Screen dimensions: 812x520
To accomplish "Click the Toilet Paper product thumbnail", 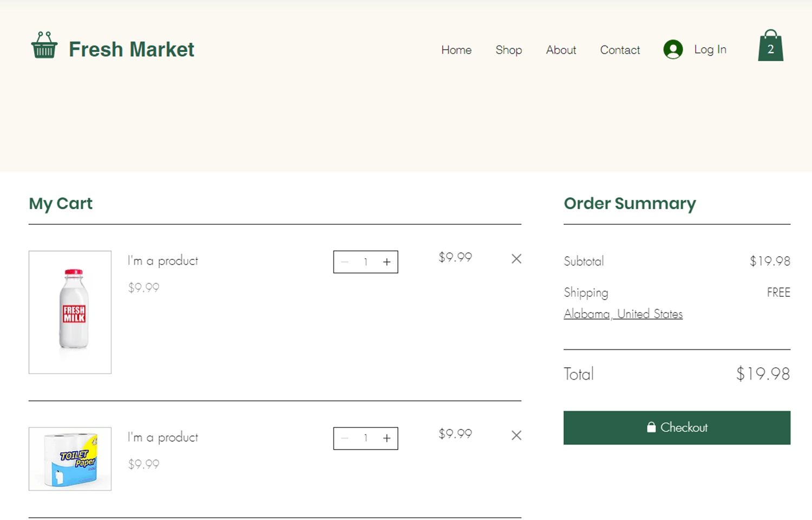I will [69, 459].
